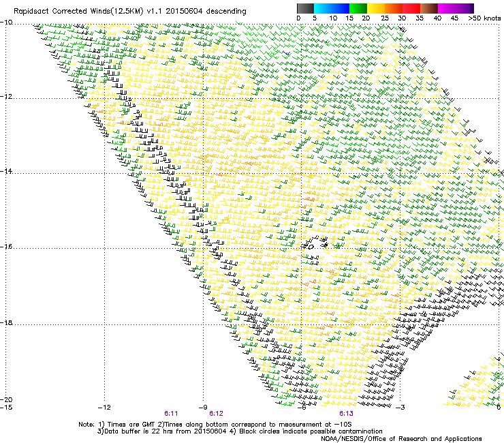
Task: Click the '-15' longitude axis label
Action: click(x=6, y=408)
